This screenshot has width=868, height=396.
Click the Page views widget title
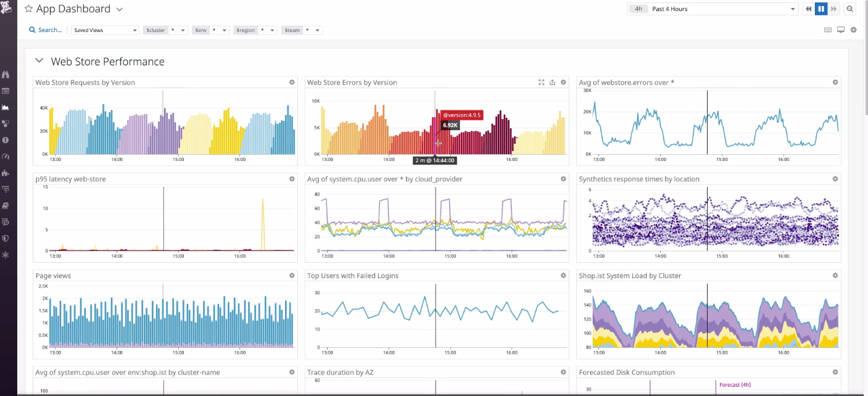(53, 276)
